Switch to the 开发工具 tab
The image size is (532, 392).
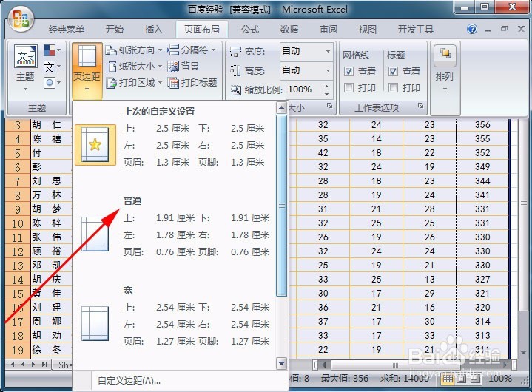point(416,30)
